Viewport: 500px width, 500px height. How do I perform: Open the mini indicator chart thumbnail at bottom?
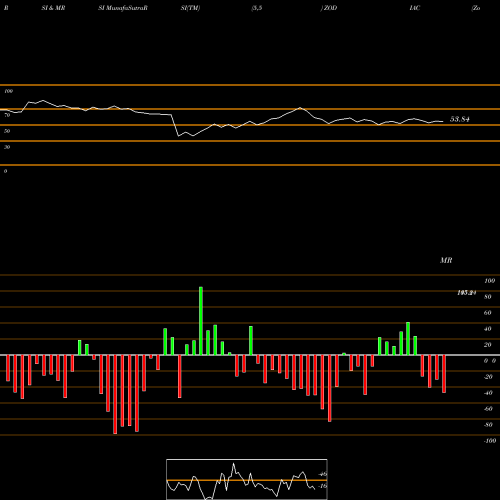coord(247,479)
